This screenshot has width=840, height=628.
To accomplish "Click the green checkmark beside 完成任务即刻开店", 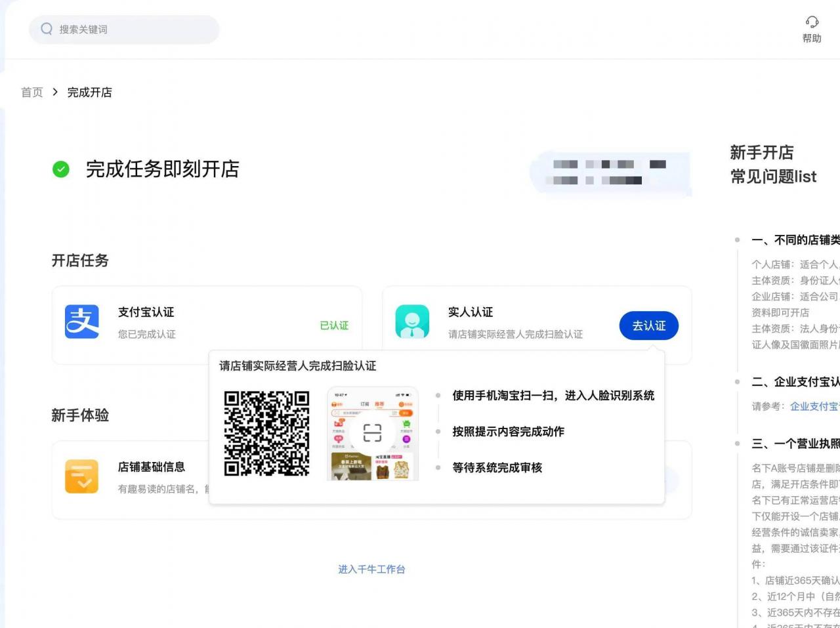I will (60, 169).
